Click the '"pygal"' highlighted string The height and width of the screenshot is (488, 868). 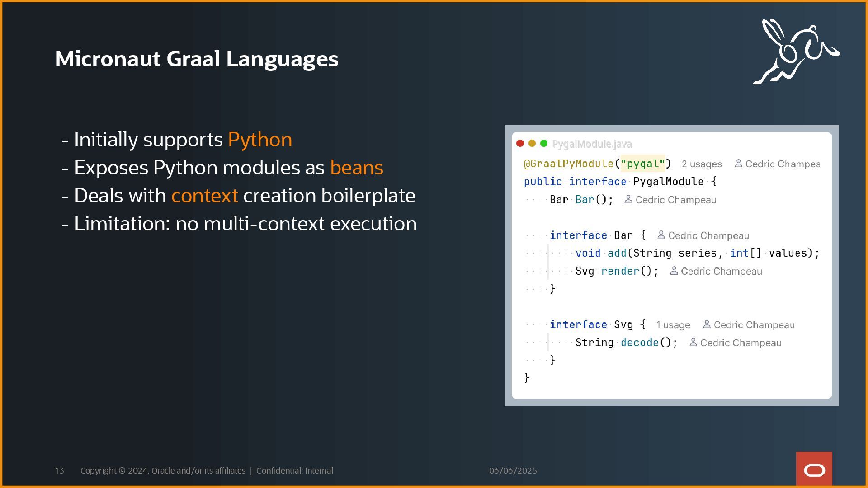(642, 164)
